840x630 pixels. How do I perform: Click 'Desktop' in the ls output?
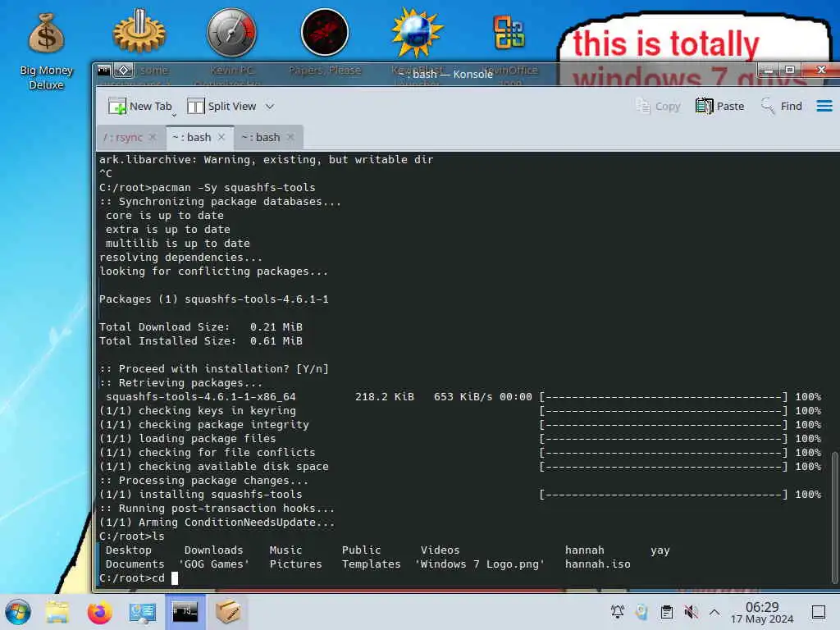(x=129, y=550)
